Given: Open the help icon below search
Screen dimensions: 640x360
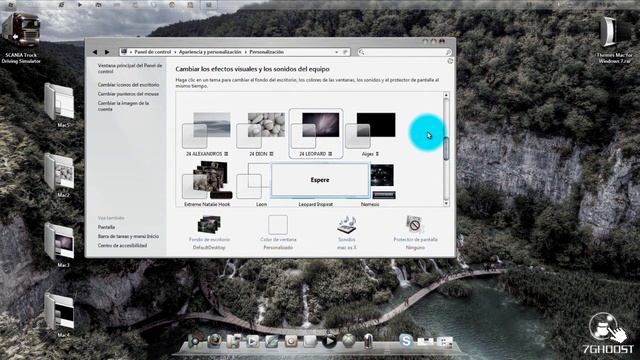Looking at the screenshot, I should point(450,61).
